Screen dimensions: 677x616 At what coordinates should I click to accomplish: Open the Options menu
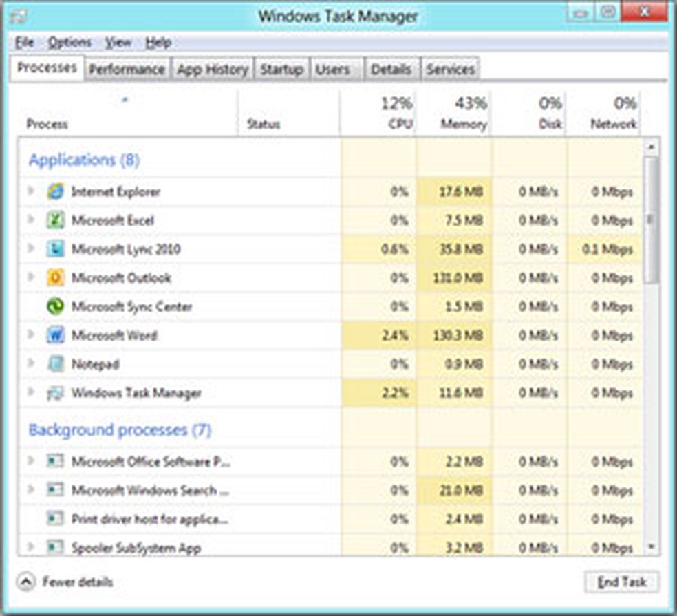[69, 43]
